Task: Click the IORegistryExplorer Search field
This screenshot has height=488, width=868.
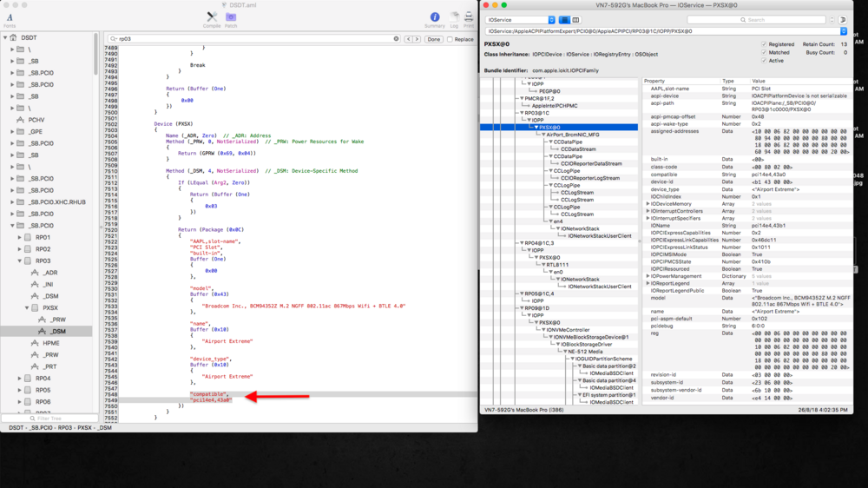Action: [757, 20]
